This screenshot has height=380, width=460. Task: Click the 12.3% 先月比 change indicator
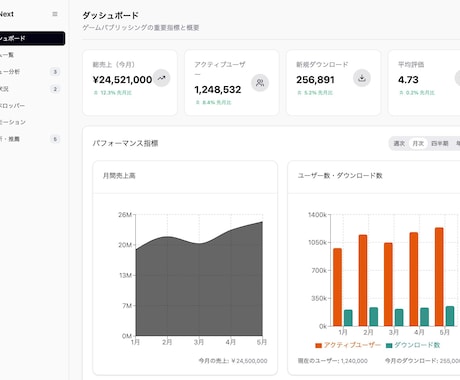(113, 93)
